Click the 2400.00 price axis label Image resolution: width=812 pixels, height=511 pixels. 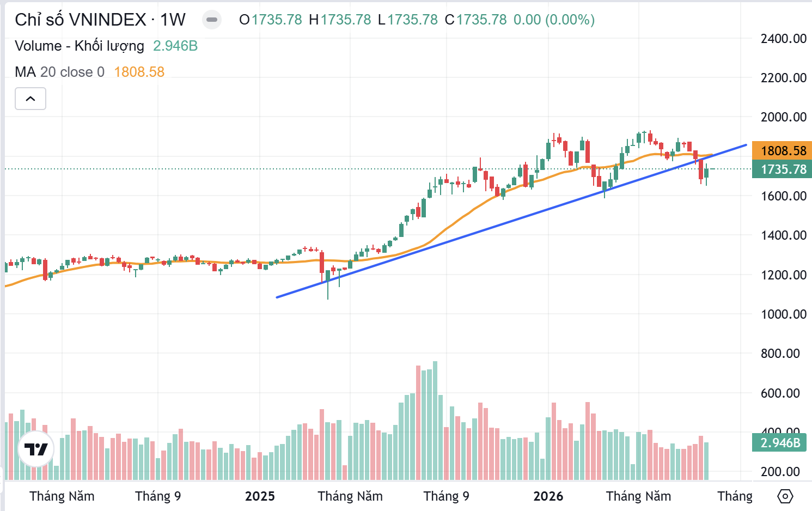784,39
